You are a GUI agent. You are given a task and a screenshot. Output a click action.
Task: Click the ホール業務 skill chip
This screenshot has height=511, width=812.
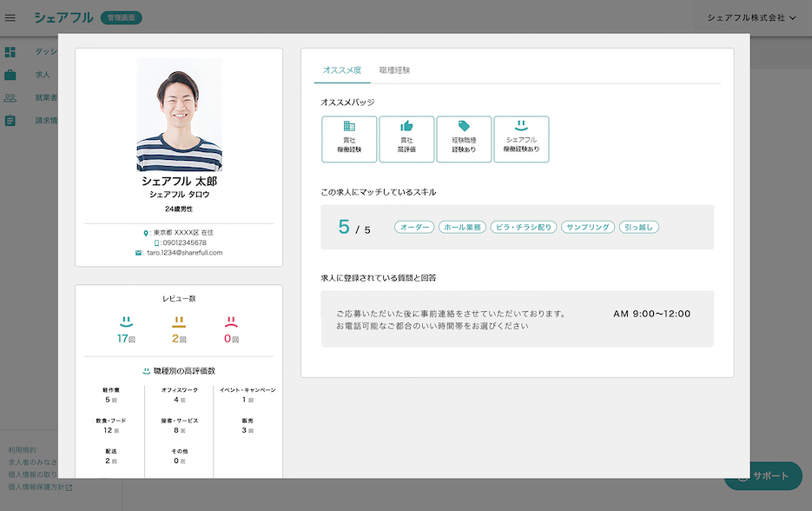pyautogui.click(x=462, y=227)
